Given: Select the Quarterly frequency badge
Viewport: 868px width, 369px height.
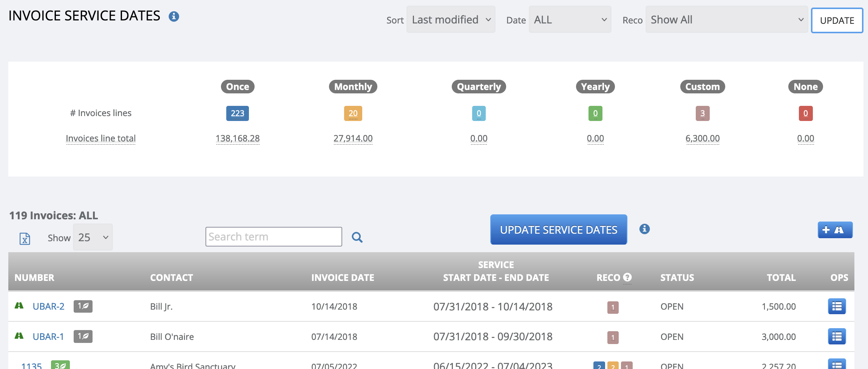Looking at the screenshot, I should point(479,87).
